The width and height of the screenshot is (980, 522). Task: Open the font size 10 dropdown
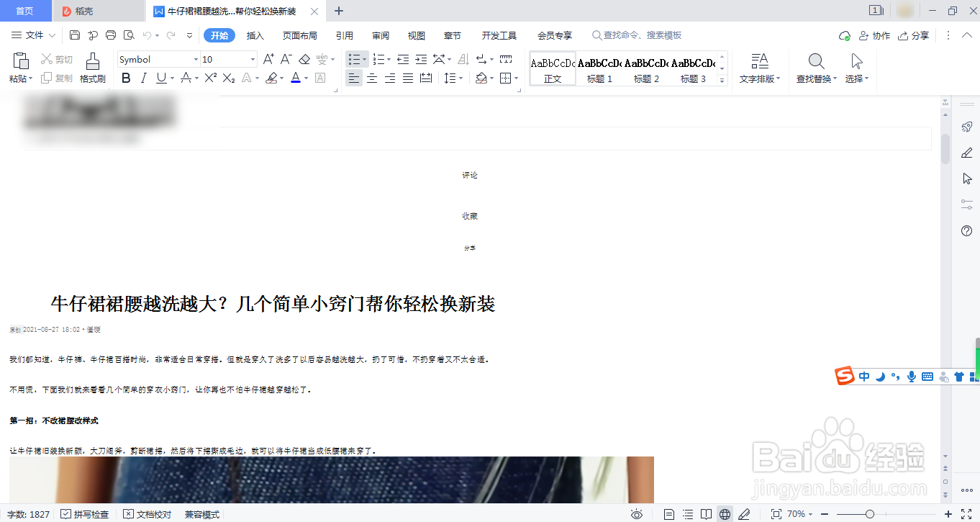(x=253, y=60)
